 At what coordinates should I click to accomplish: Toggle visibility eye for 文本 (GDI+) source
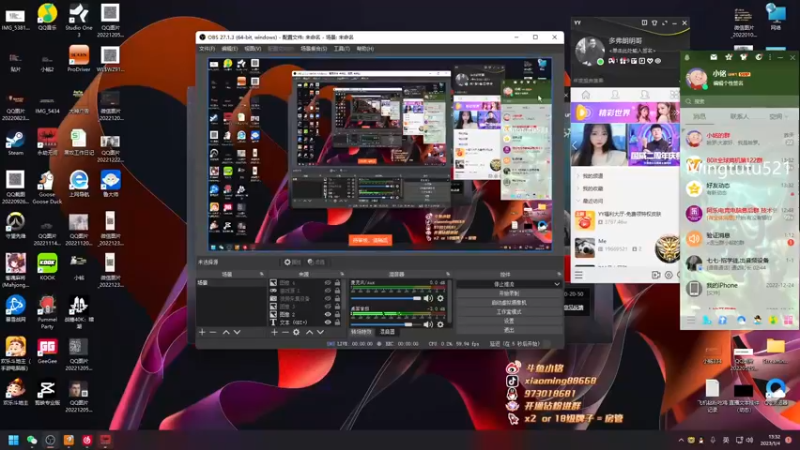point(328,322)
